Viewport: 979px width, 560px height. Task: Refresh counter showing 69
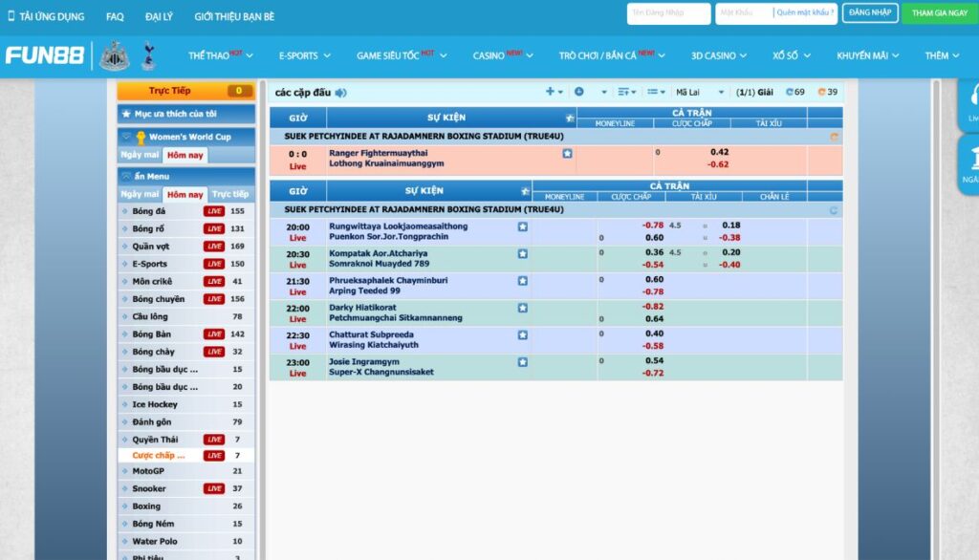coord(794,92)
